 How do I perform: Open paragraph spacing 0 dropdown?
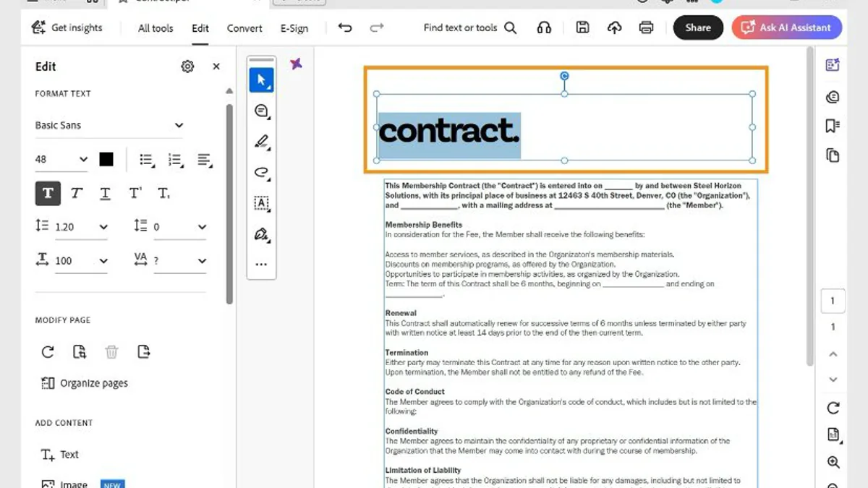(x=180, y=227)
